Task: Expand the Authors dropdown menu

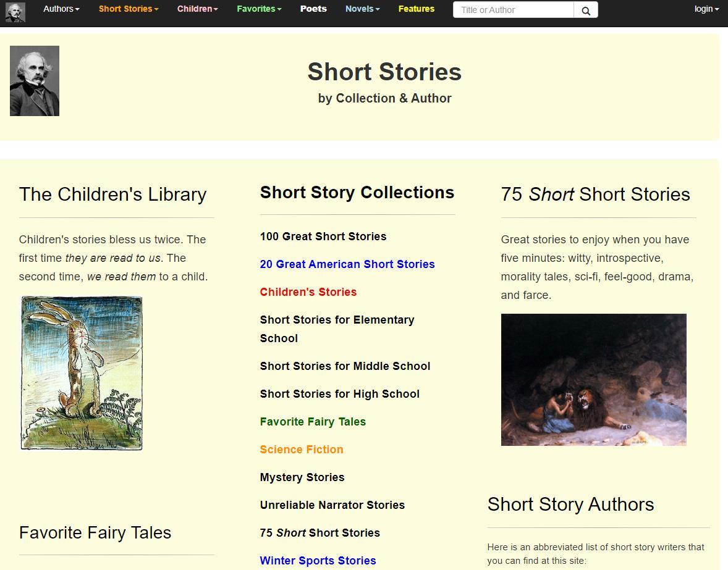Action: tap(61, 9)
